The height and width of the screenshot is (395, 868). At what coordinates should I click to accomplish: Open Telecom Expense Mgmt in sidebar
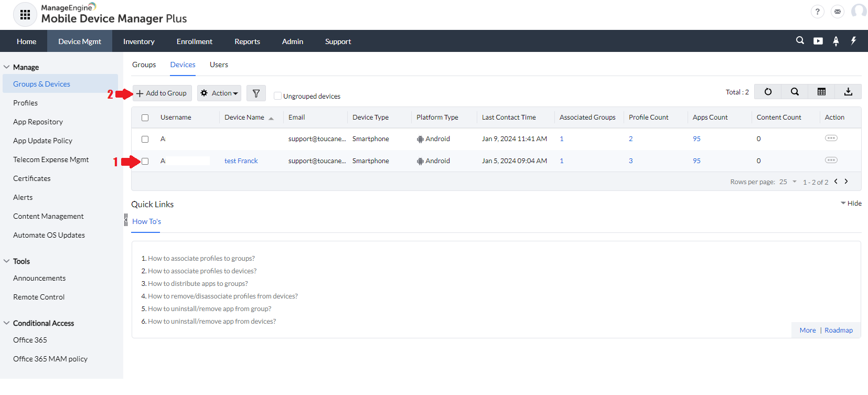(51, 159)
